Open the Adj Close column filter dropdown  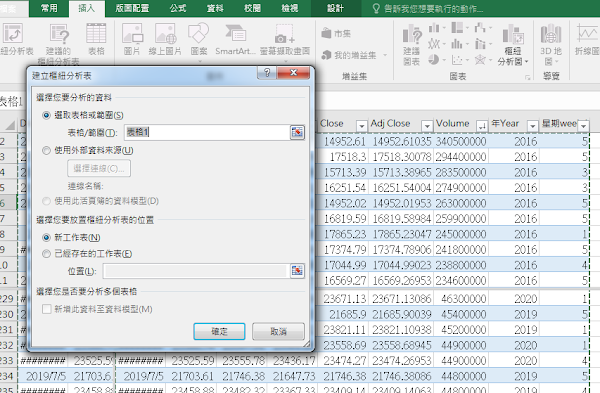pos(427,125)
